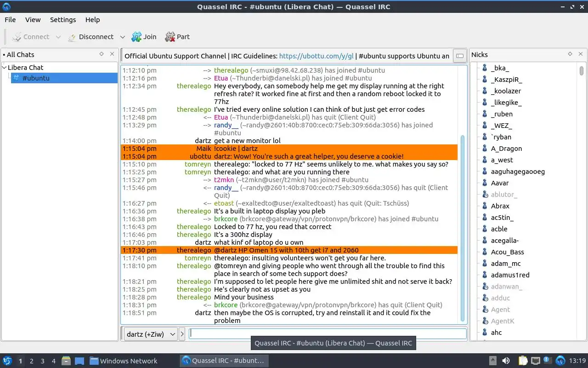
Task: Click brkcore nick in joined message
Action: (x=226, y=219)
